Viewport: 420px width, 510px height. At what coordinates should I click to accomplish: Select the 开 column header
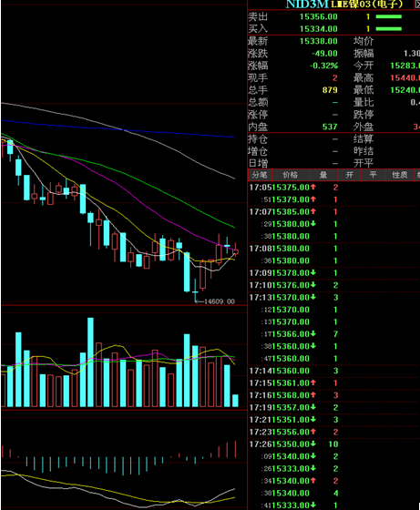pos(350,175)
